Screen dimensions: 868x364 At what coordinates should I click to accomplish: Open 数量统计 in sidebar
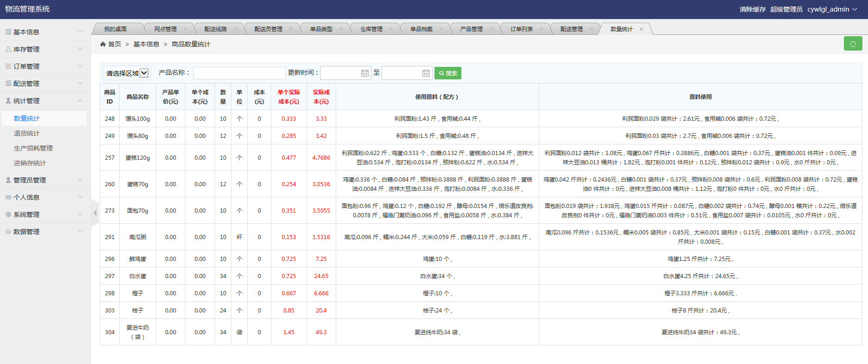click(27, 118)
